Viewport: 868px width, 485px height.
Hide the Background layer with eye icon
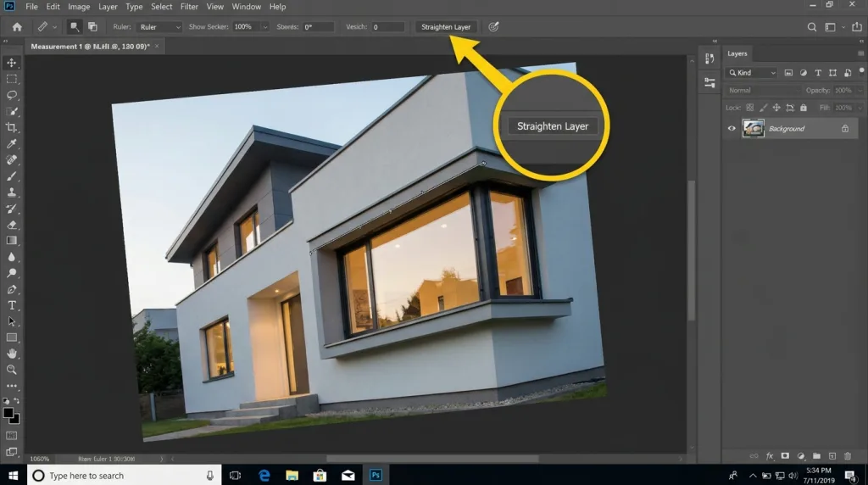point(732,128)
